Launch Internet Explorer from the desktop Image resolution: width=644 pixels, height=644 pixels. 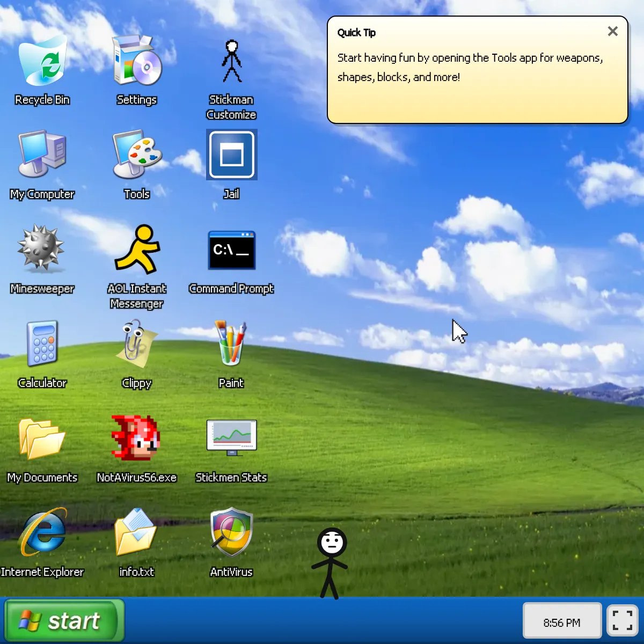(x=42, y=533)
